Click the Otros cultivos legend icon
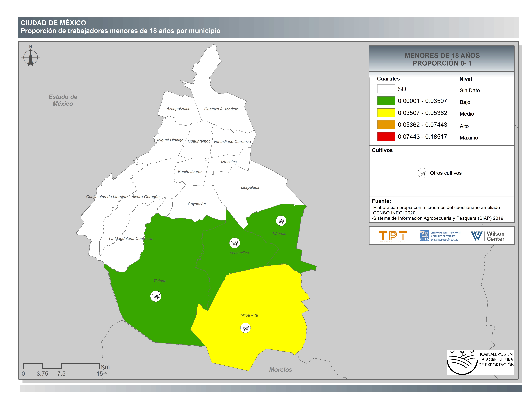The image size is (532, 411). point(422,173)
